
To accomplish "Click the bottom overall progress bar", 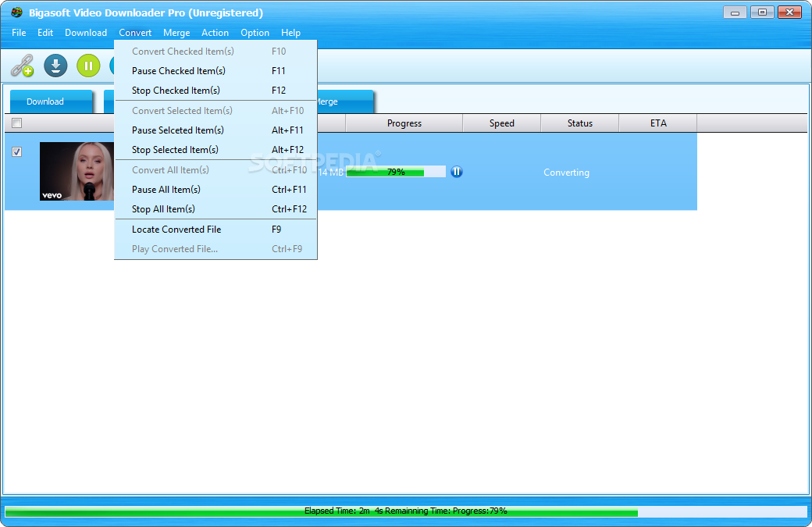I will tap(406, 511).
